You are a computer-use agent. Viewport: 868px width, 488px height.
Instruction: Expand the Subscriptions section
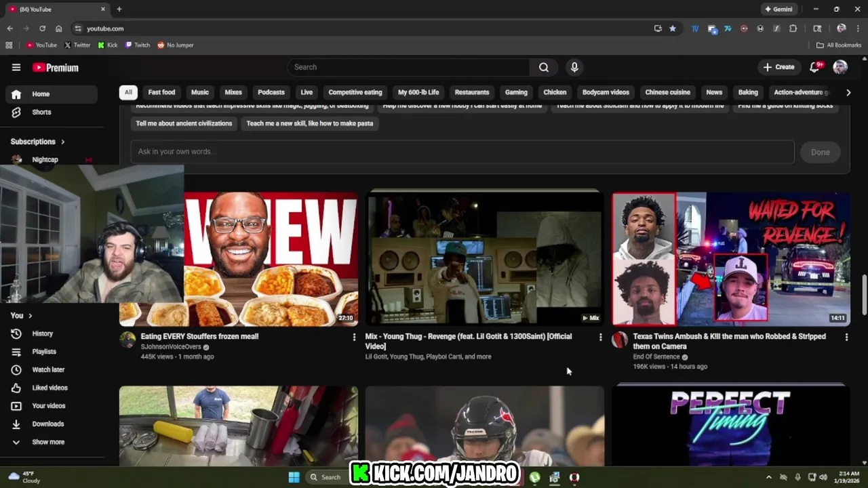pos(38,142)
